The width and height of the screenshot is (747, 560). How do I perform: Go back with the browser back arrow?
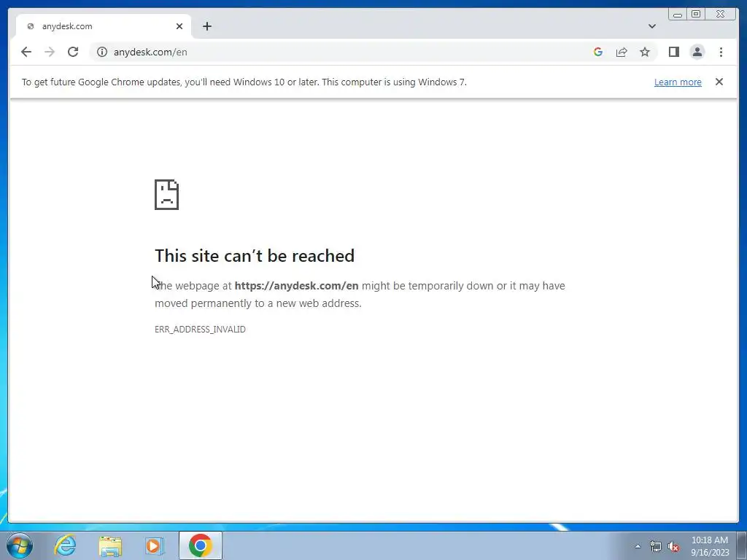click(x=26, y=52)
